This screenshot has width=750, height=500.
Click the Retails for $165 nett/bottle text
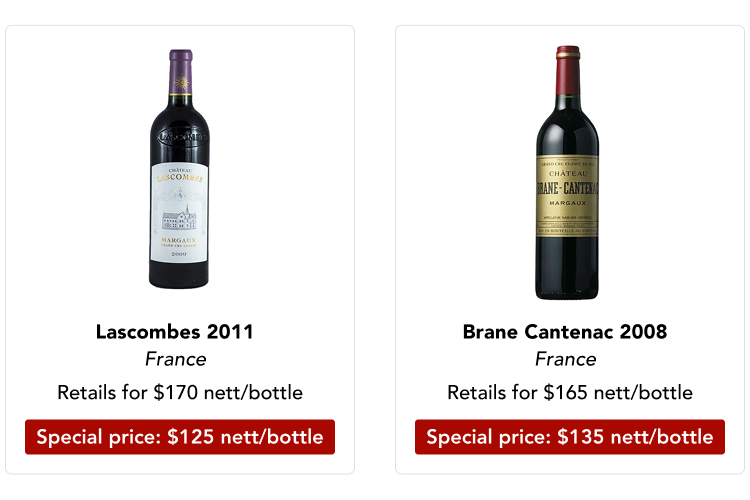(x=570, y=392)
